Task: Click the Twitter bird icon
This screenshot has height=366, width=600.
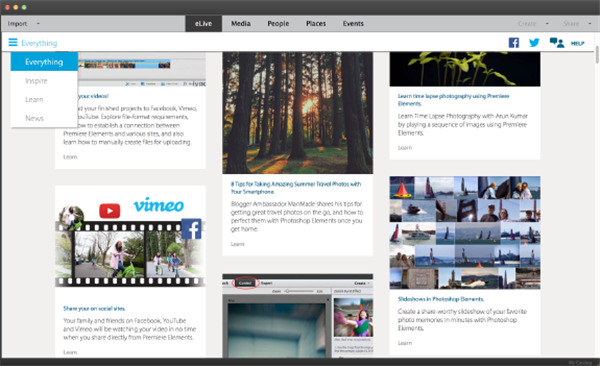Action: point(534,42)
